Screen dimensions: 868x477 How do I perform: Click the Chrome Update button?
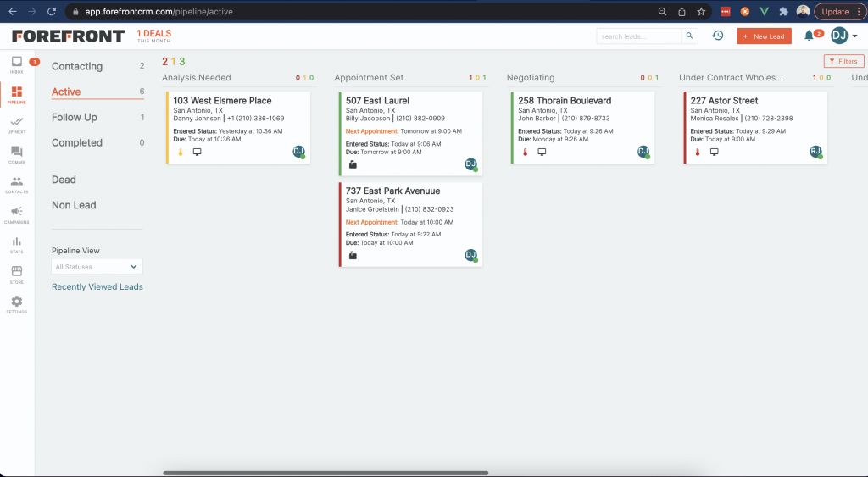[835, 12]
